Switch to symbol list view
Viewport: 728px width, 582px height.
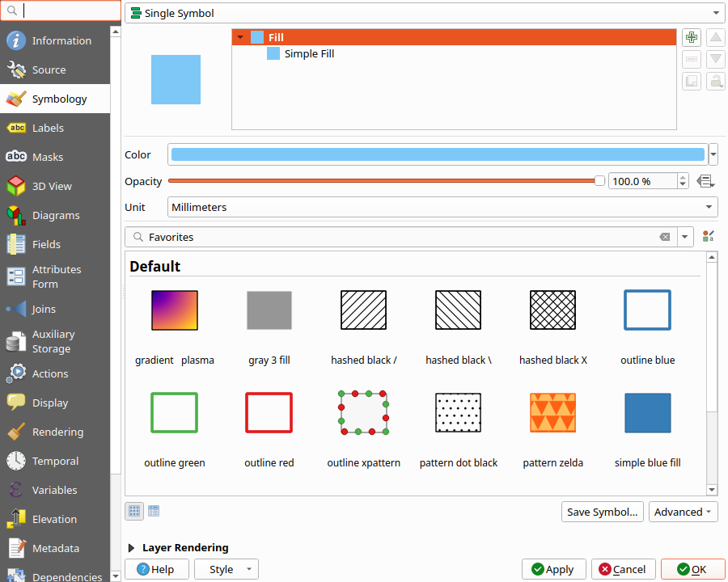pos(154,511)
